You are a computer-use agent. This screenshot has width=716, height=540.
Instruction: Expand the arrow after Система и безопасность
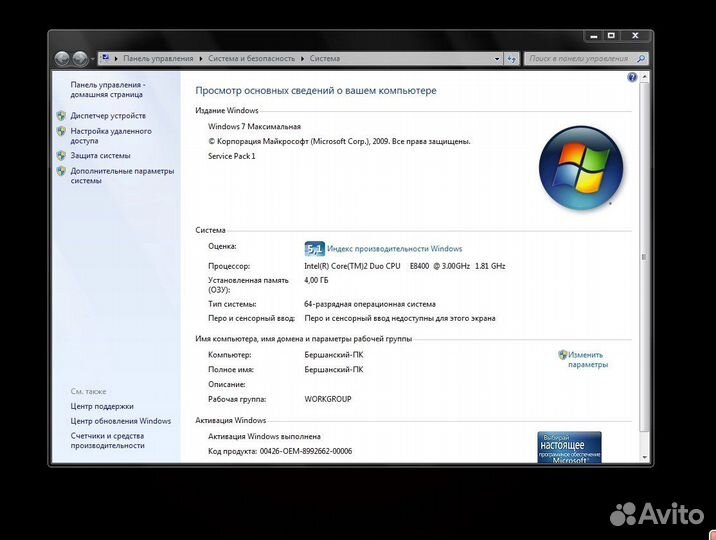302,59
